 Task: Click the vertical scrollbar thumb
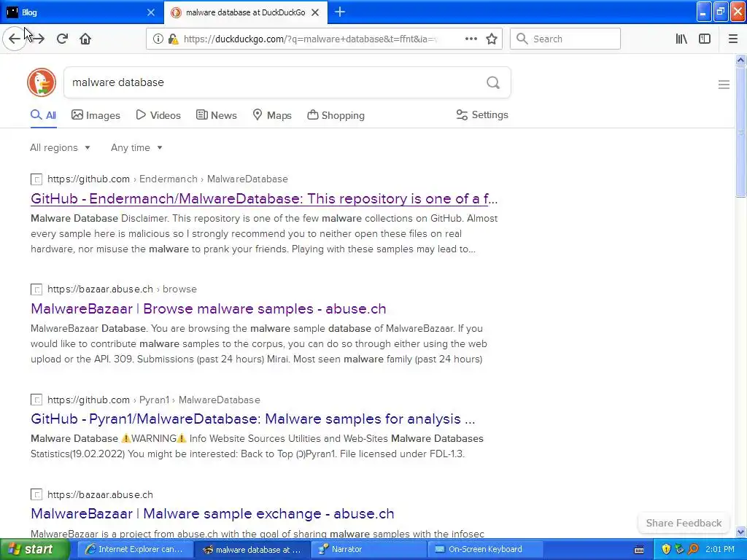coord(740,132)
